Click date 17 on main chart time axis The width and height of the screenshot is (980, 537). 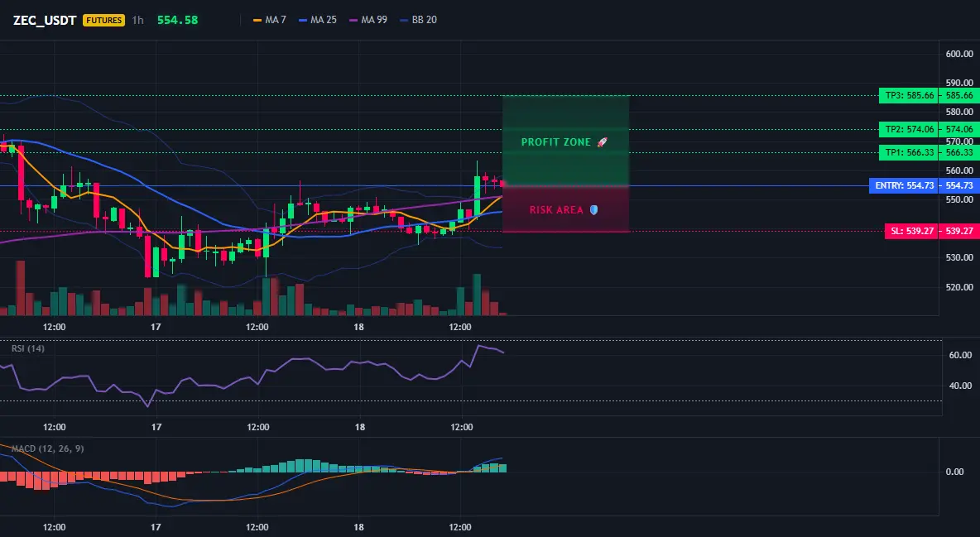pyautogui.click(x=156, y=327)
